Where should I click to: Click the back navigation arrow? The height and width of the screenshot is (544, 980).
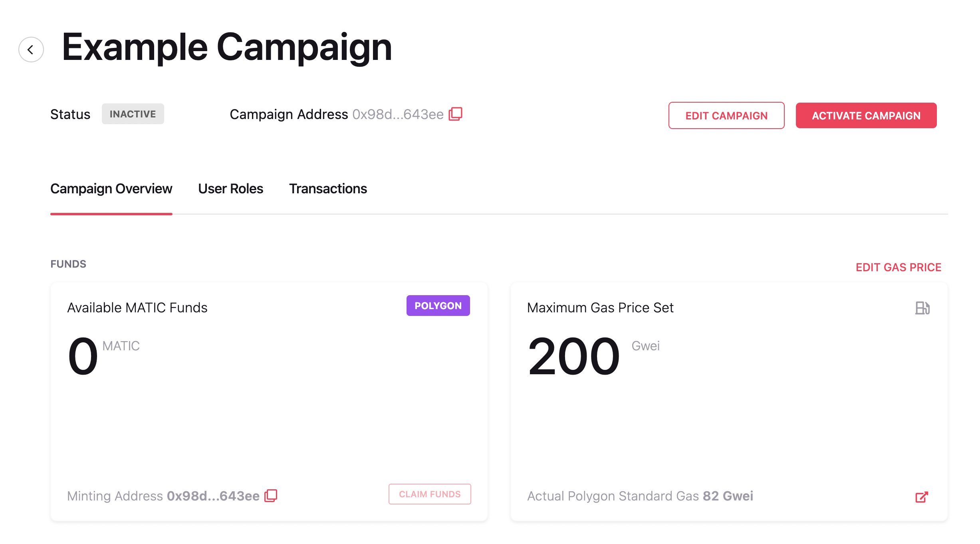click(31, 49)
